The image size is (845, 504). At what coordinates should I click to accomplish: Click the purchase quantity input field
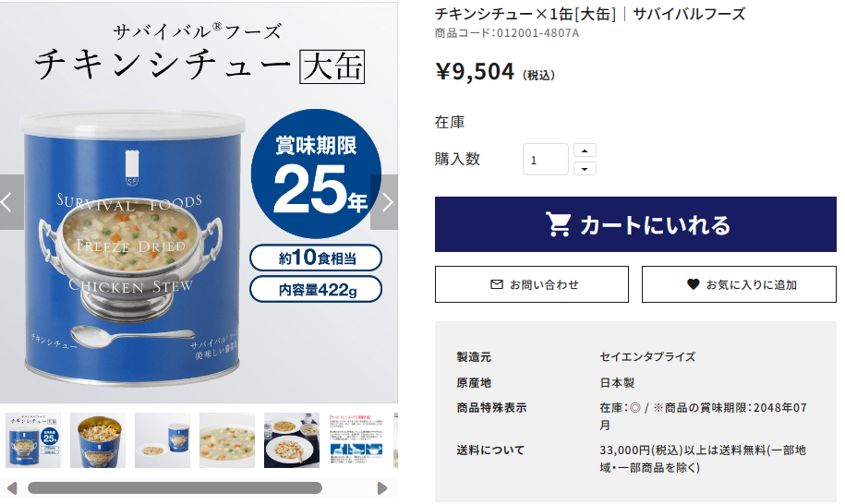click(x=546, y=160)
